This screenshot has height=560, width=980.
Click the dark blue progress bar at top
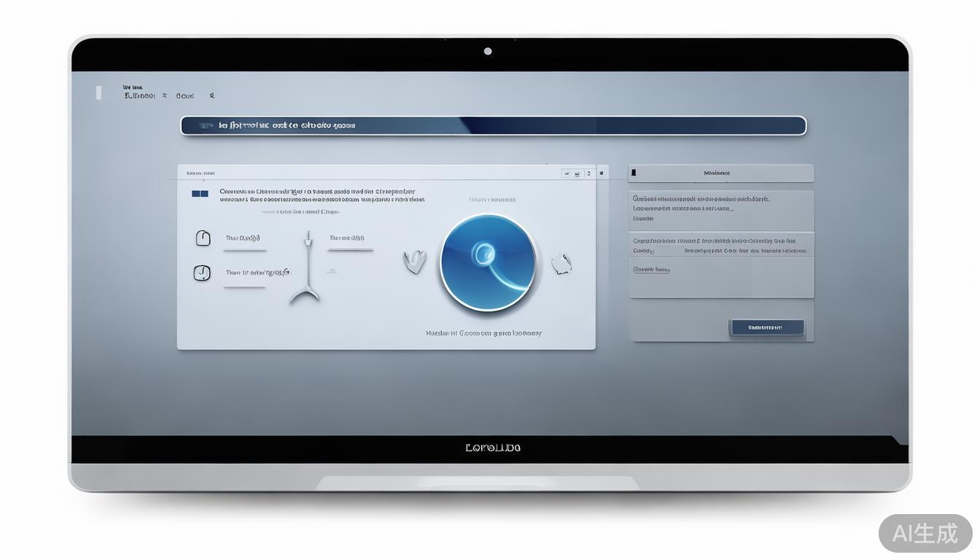(493, 125)
